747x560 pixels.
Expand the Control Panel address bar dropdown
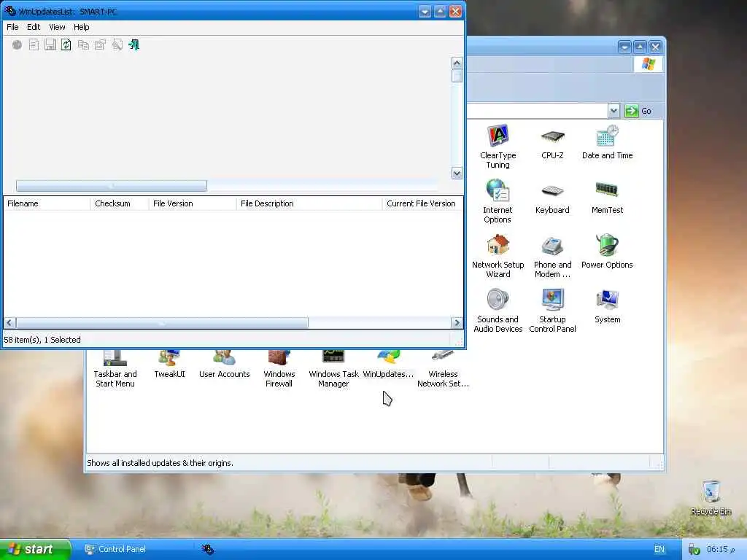point(614,111)
